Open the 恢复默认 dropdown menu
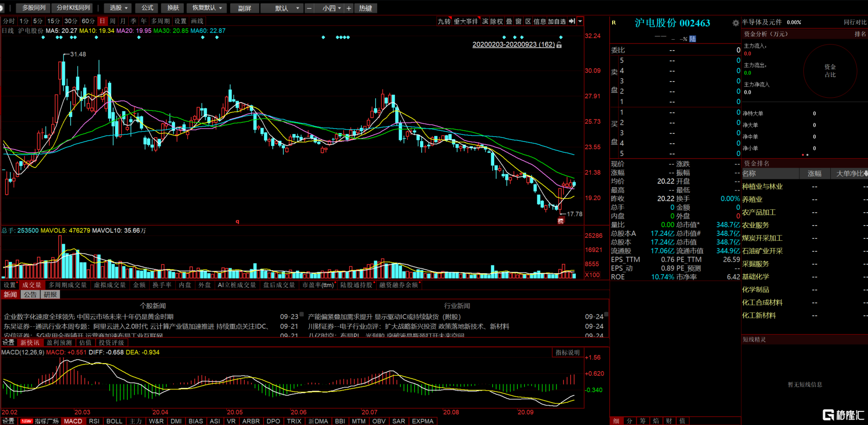The width and height of the screenshot is (868, 425). click(x=207, y=8)
